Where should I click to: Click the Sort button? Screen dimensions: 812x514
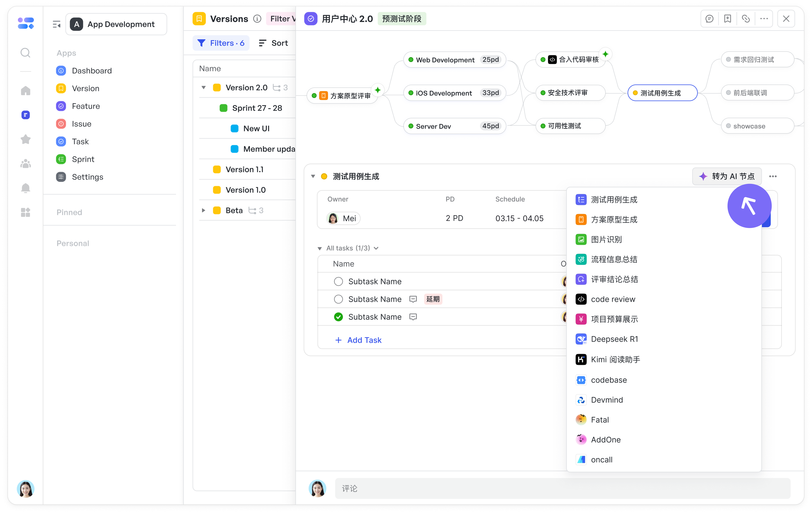[273, 43]
